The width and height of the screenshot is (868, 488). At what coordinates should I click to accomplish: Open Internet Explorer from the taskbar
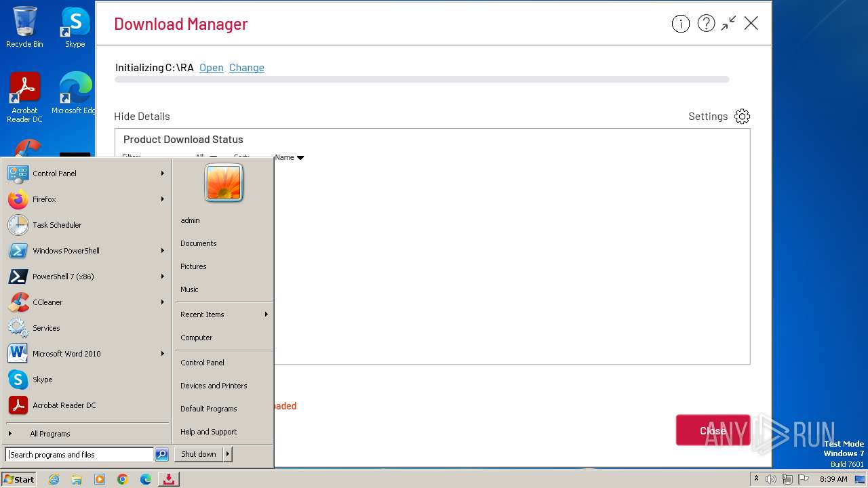(x=54, y=479)
